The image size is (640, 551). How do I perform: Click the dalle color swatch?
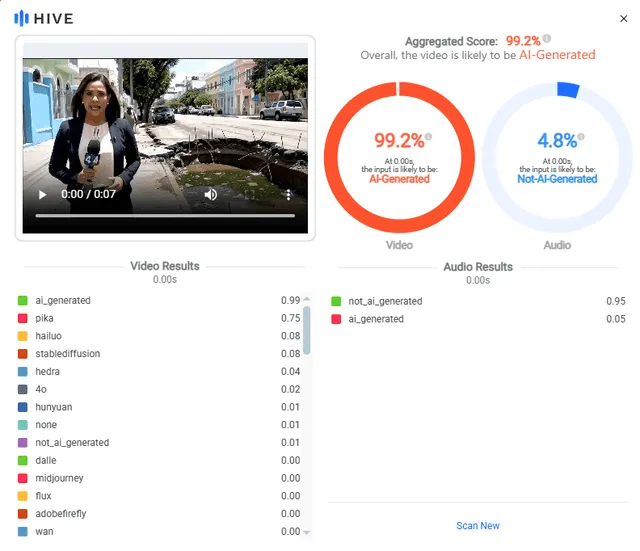23,460
